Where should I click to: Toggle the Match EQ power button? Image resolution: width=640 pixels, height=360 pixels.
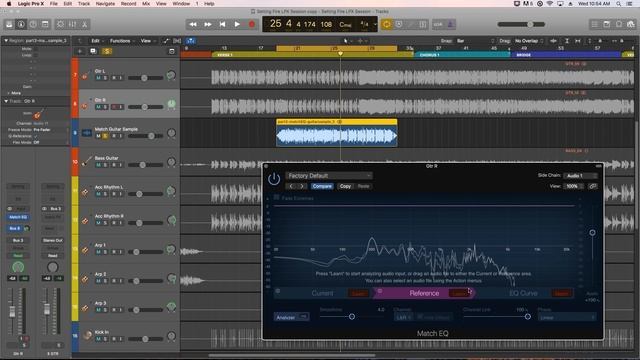tap(274, 179)
